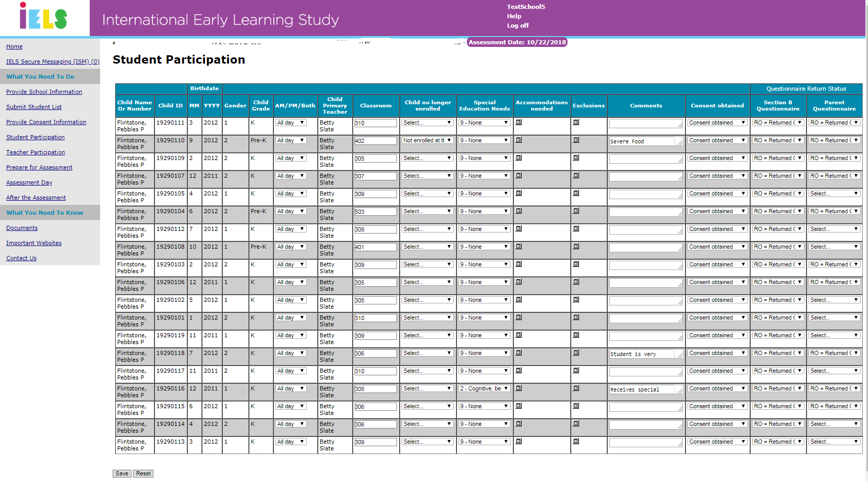The height and width of the screenshot is (489, 868).
Task: Expand Child no longer enrolled for 19290104
Action: point(427,211)
